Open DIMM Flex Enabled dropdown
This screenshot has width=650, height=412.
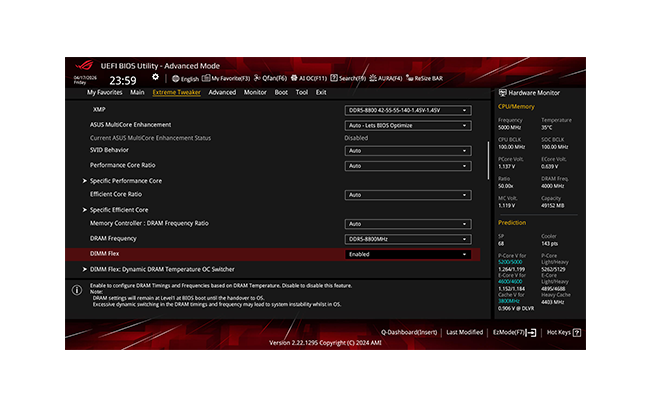pos(408,254)
